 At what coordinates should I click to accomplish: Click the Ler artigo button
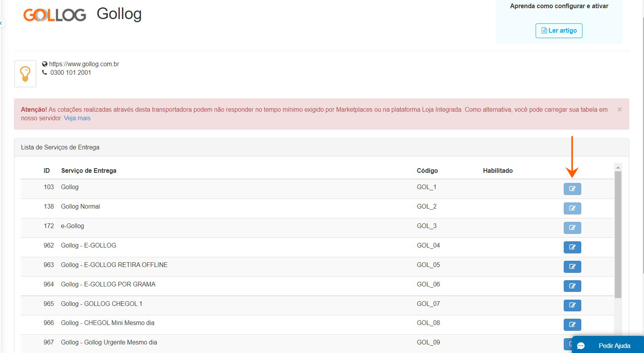click(559, 31)
